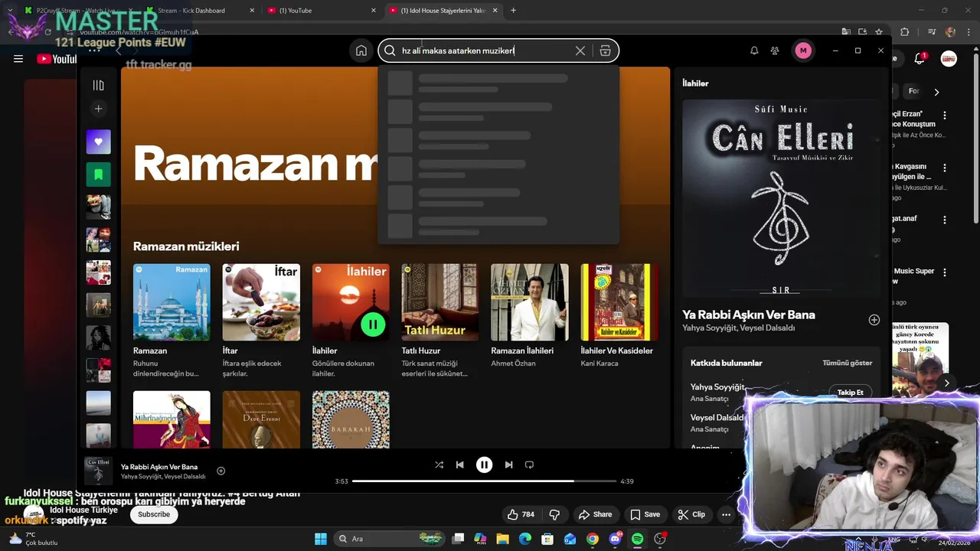980x551 pixels.
Task: Seek on the song progress bar
Action: pyautogui.click(x=484, y=481)
